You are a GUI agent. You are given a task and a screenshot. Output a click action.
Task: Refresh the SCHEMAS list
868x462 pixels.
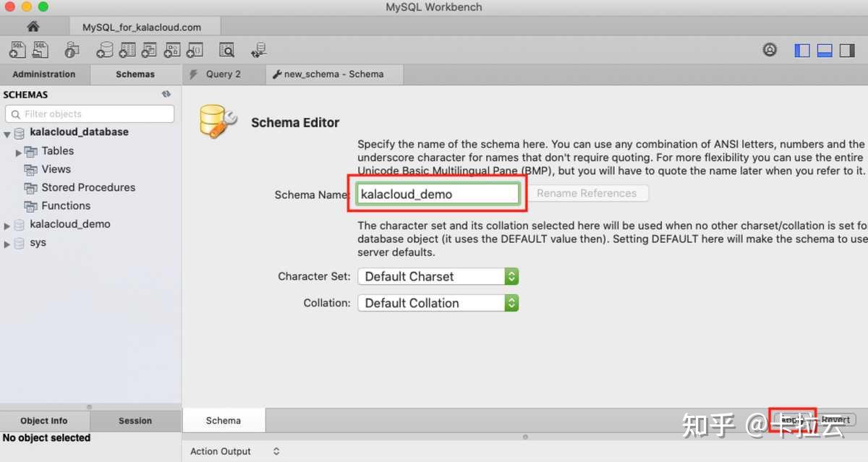166,94
